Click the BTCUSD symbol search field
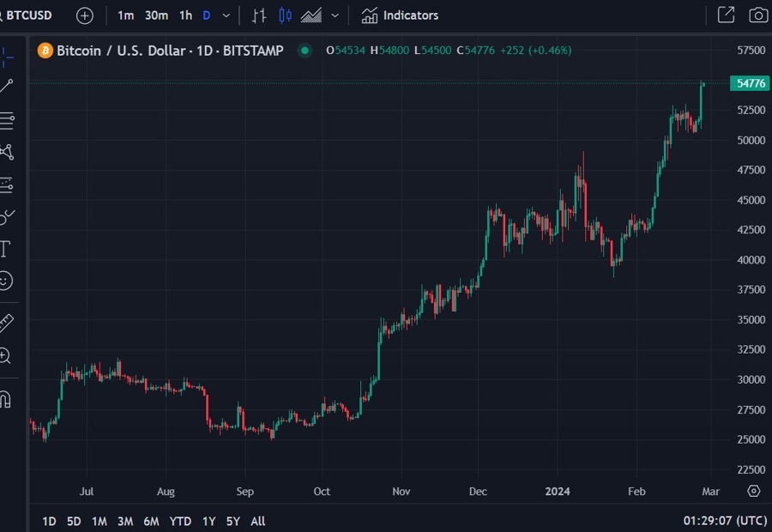The width and height of the screenshot is (772, 532). [27, 15]
